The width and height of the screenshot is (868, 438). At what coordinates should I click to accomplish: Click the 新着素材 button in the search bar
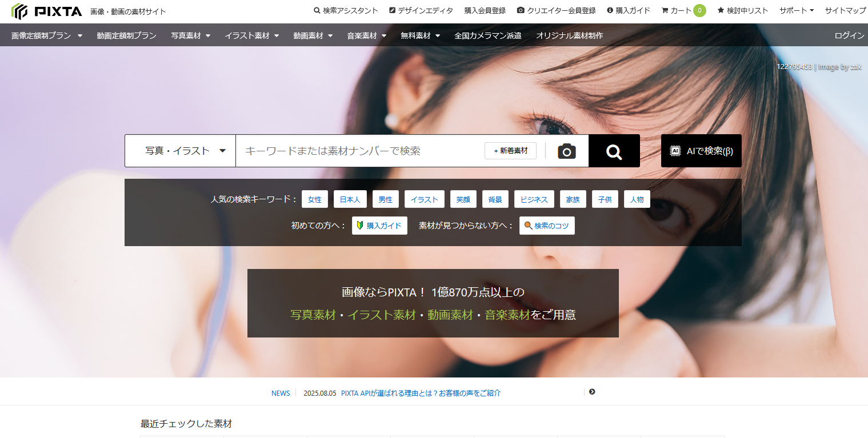510,151
